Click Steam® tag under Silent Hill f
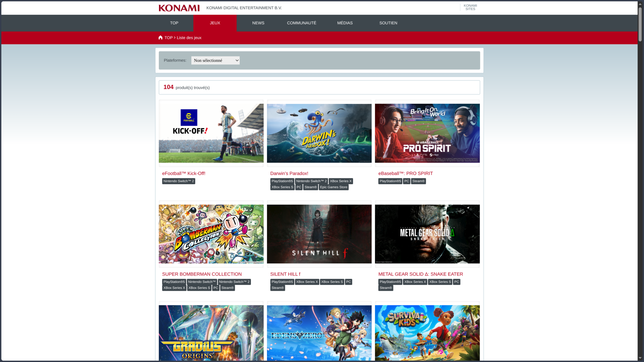644x362 pixels. 278,288
